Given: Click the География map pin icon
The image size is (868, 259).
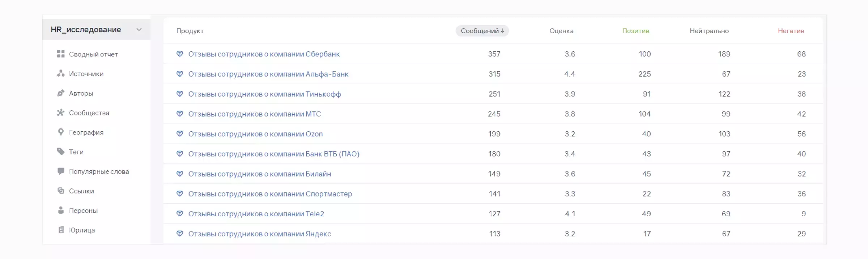Looking at the screenshot, I should pyautogui.click(x=61, y=132).
